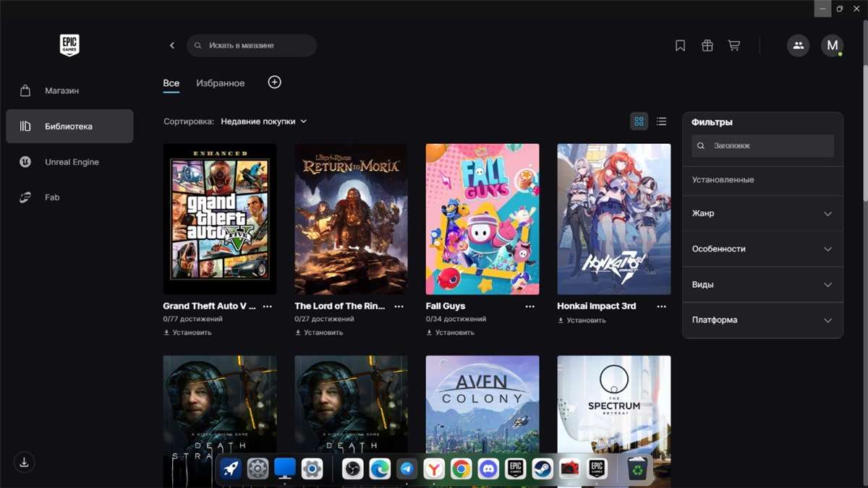Screen dimensions: 868x488
Task: Open the blue monitor icon in dock
Action: tap(285, 468)
